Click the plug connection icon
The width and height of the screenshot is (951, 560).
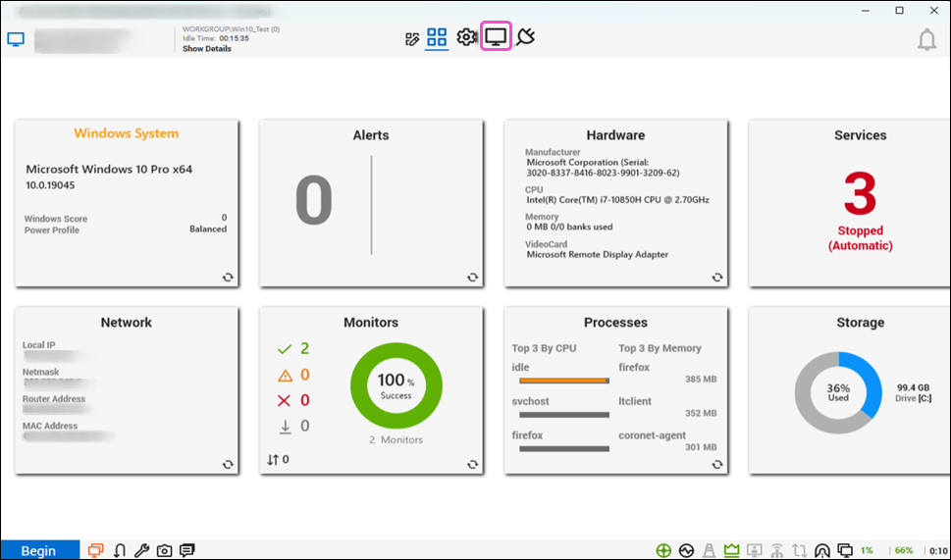pyautogui.click(x=526, y=38)
